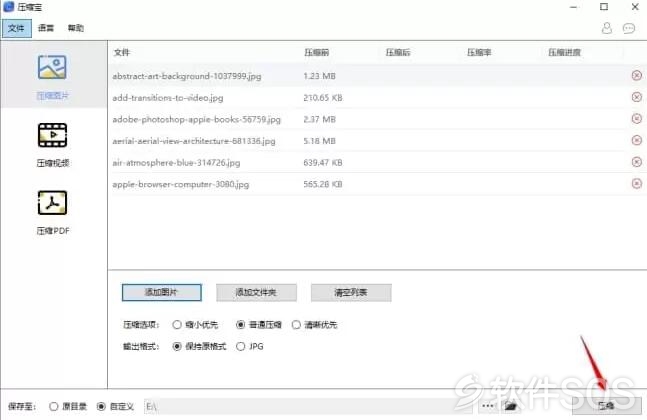This screenshot has height=420, width=647.
Task: Switch to 压缩PDF compression
Action: (x=52, y=212)
